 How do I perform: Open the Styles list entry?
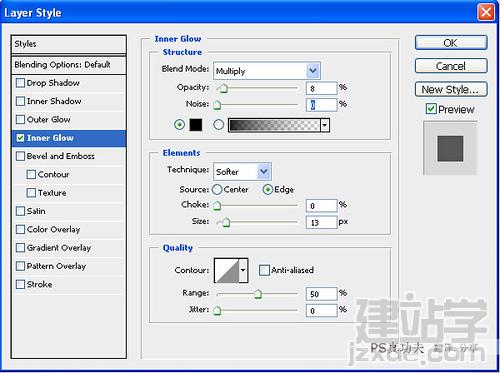click(x=69, y=44)
